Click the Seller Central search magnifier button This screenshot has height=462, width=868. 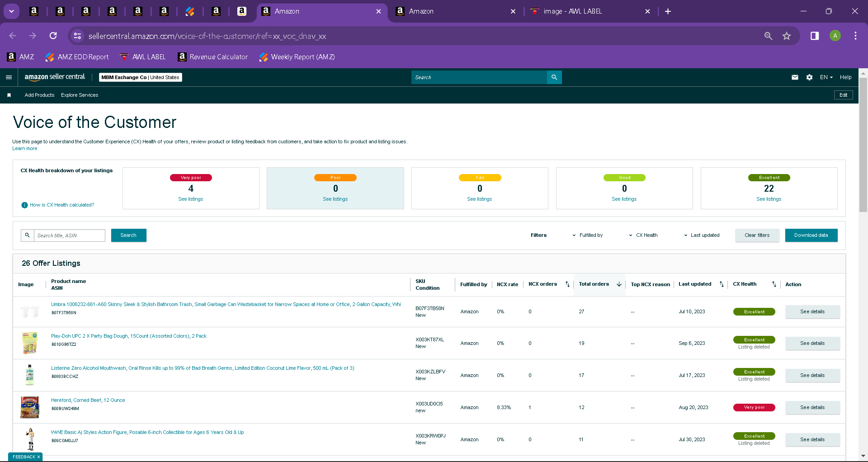[554, 77]
